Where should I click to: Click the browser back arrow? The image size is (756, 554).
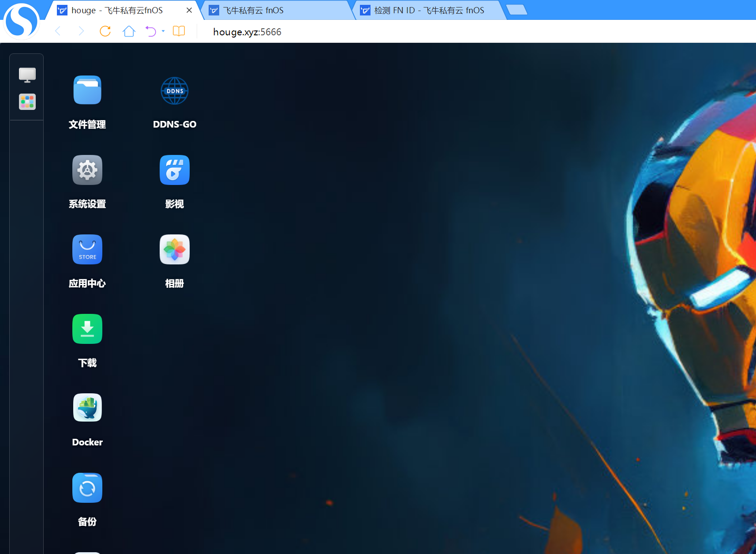click(58, 31)
